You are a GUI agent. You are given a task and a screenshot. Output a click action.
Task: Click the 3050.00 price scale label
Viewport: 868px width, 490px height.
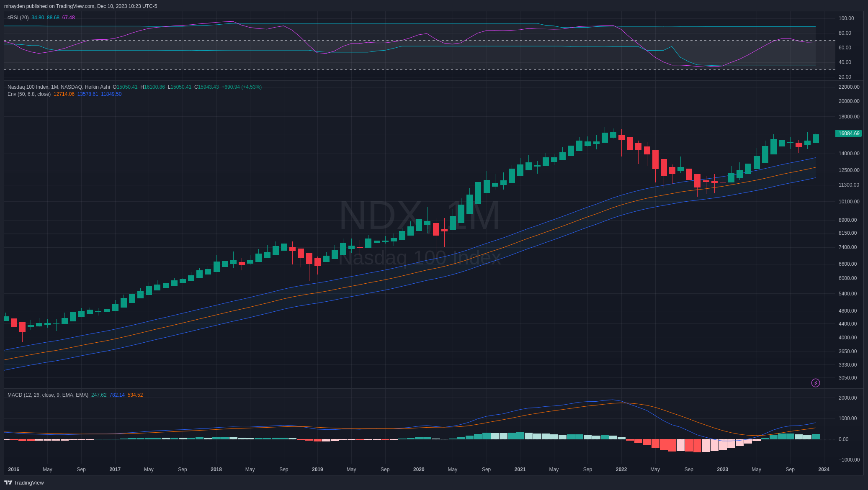point(847,378)
